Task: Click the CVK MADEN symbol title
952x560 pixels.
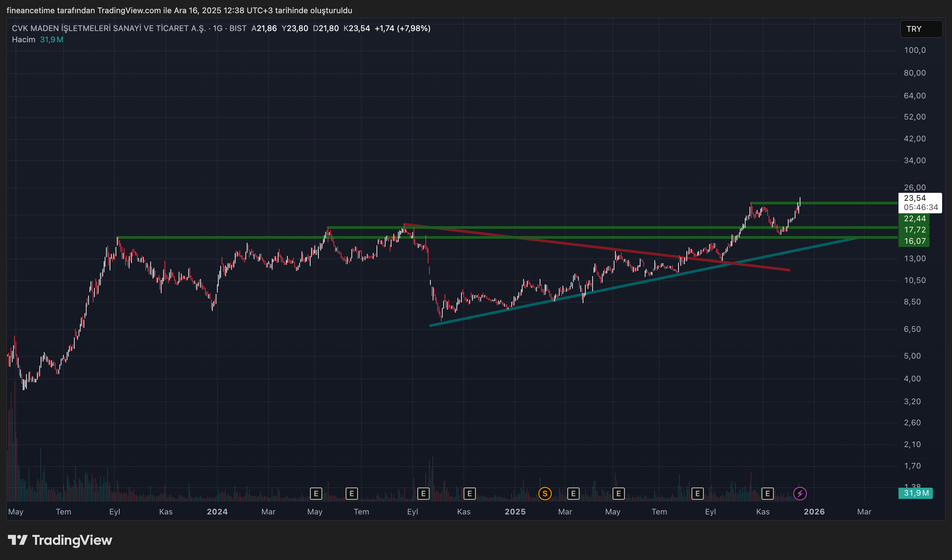Action: 109,28
